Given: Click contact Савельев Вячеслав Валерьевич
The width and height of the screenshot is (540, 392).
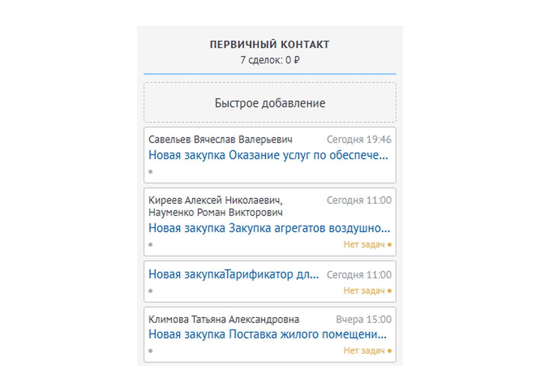Looking at the screenshot, I should coord(220,139).
